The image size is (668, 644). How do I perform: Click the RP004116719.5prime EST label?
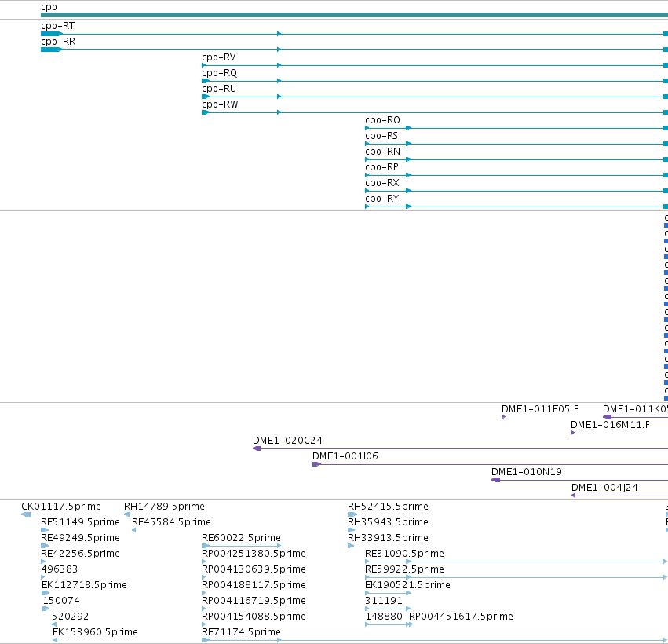[x=254, y=601]
